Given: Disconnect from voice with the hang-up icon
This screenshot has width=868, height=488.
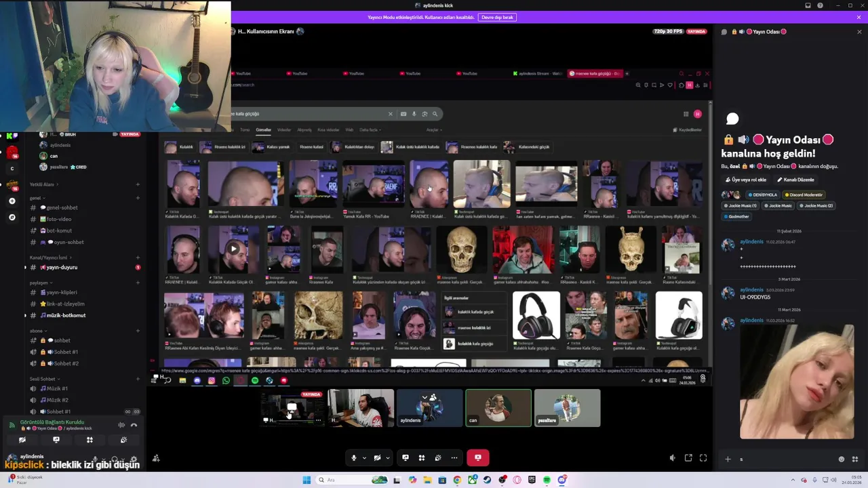Looking at the screenshot, I should tap(134, 425).
